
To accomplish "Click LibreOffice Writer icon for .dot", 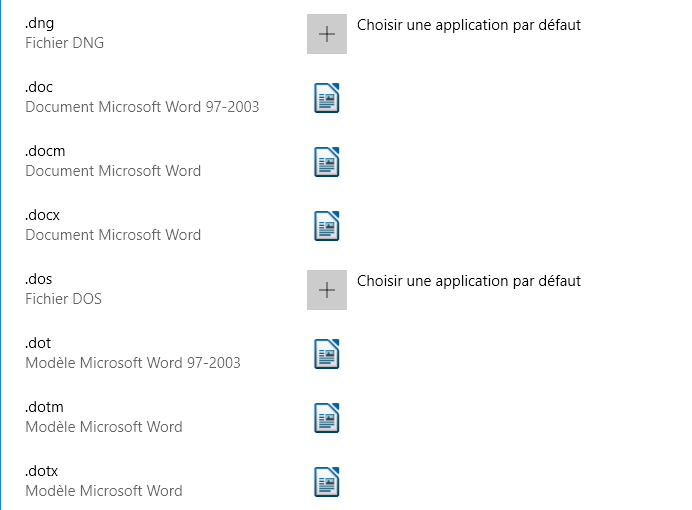I will pyautogui.click(x=327, y=354).
